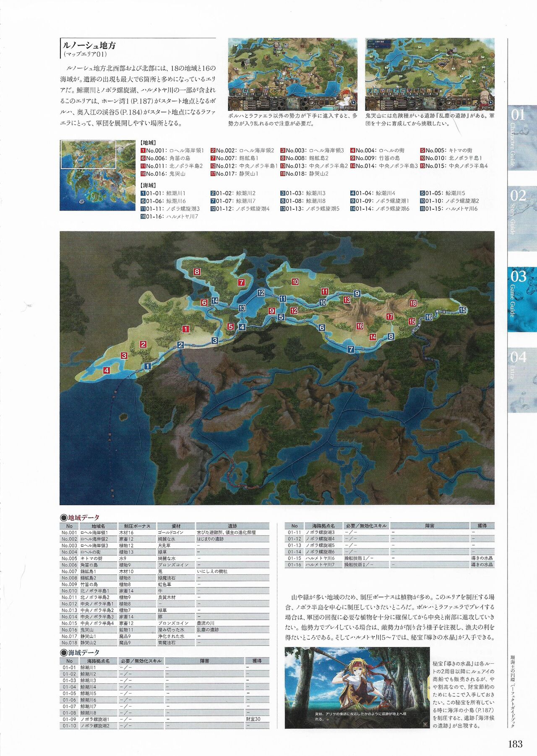Click blue sea marker 1 on the large map
Viewport: 537px width, 756px height.
147,366
